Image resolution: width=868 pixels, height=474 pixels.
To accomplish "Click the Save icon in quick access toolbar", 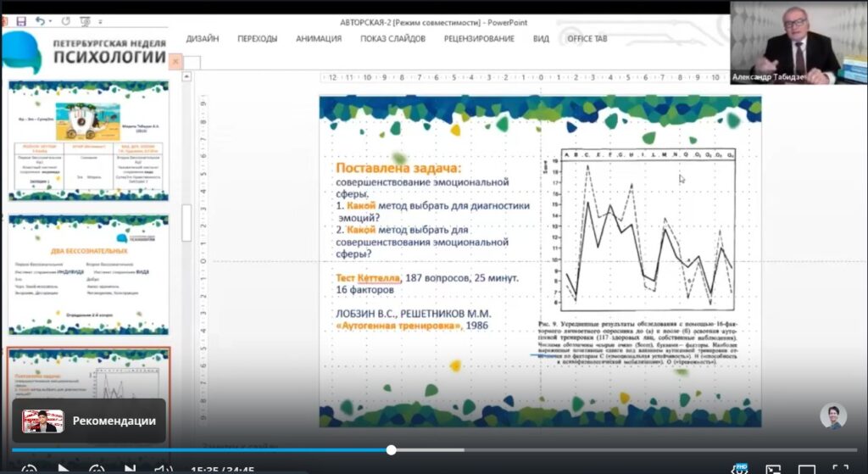I will click(x=21, y=20).
